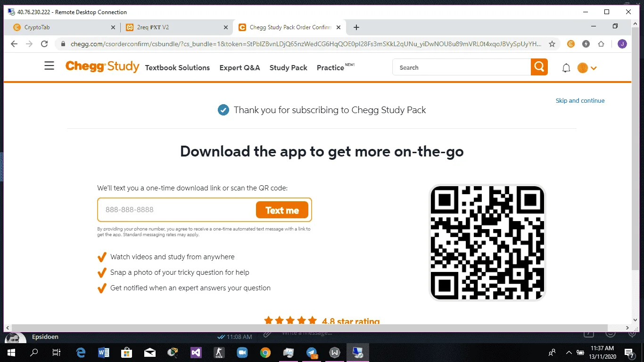The image size is (644, 362).
Task: Open taskbar Search
Action: [x=34, y=352]
